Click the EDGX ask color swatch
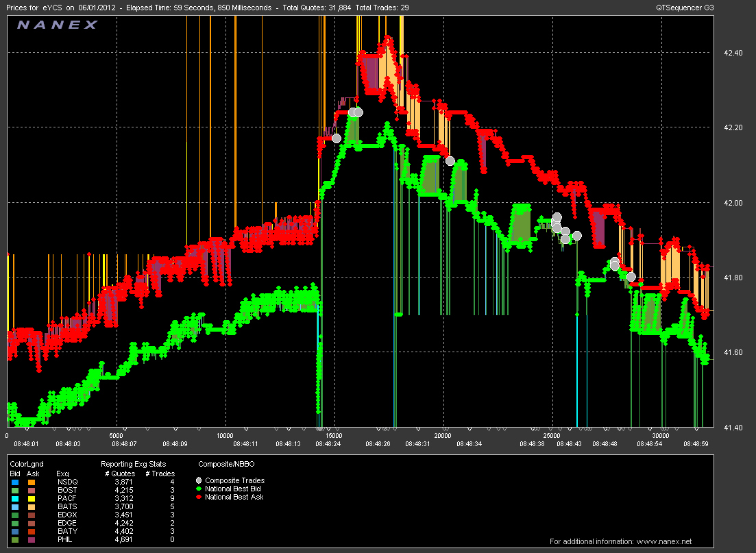Screen dimensions: 756x553 click(x=32, y=515)
